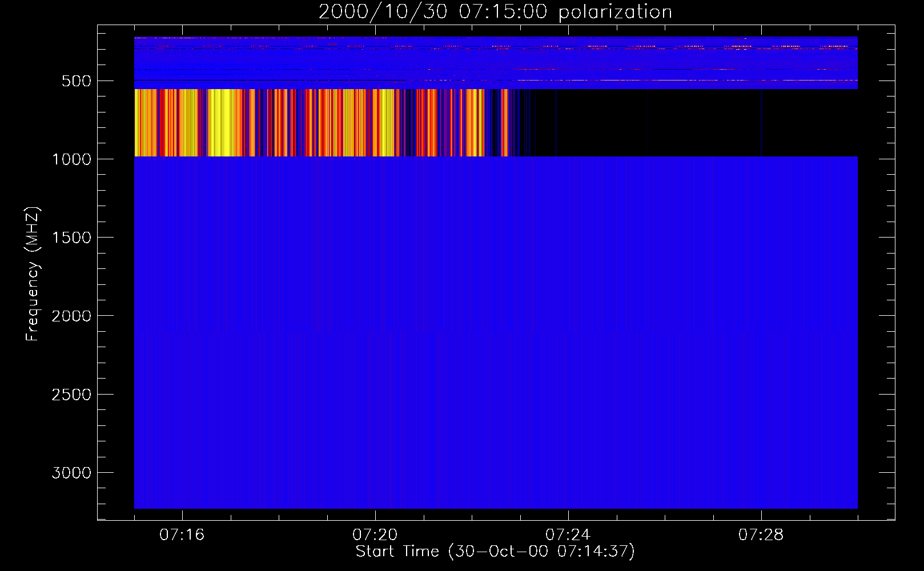This screenshot has height=571, width=924.
Task: Click the 500 frequency tick label
Action: [77, 81]
